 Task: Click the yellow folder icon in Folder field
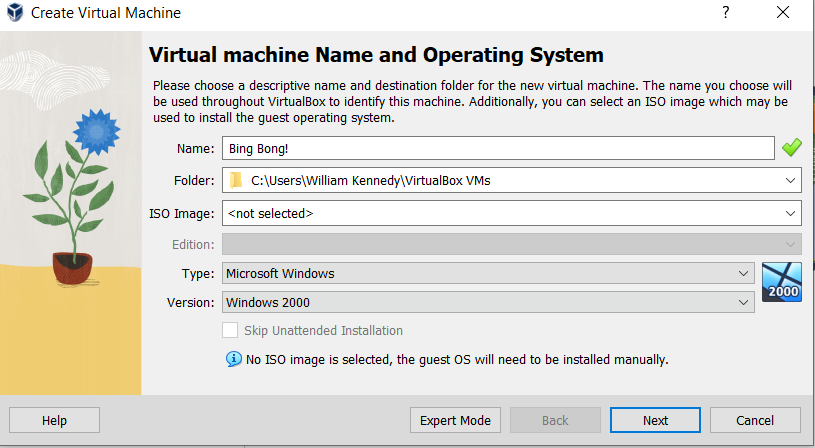[x=236, y=181]
